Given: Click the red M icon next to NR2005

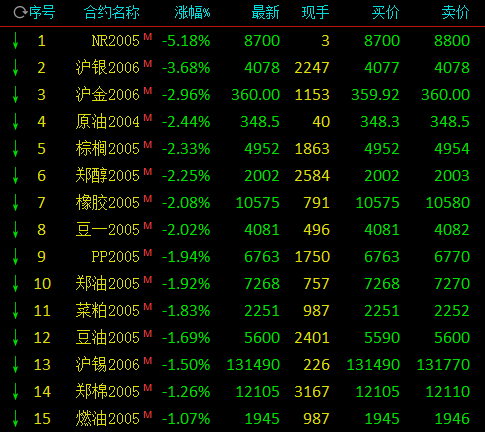Looking at the screenshot, I should coord(148,37).
